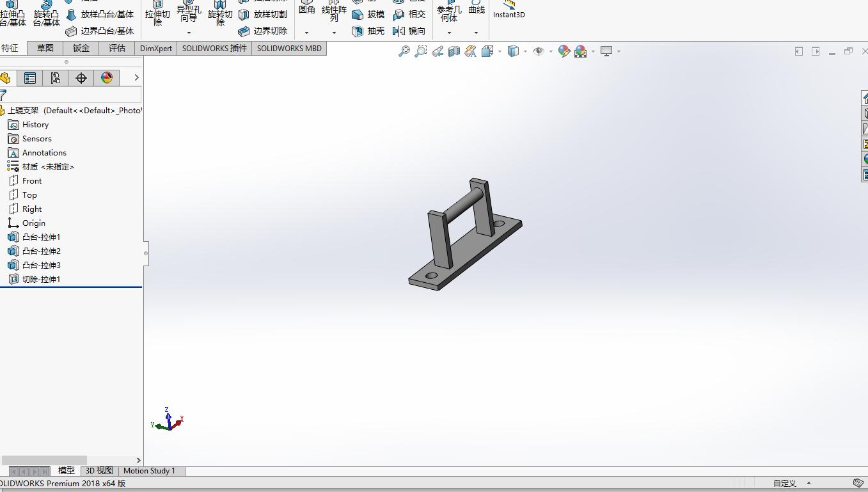The height and width of the screenshot is (492, 868).
Task: Expand manager tabs with right chevron
Action: point(136,77)
